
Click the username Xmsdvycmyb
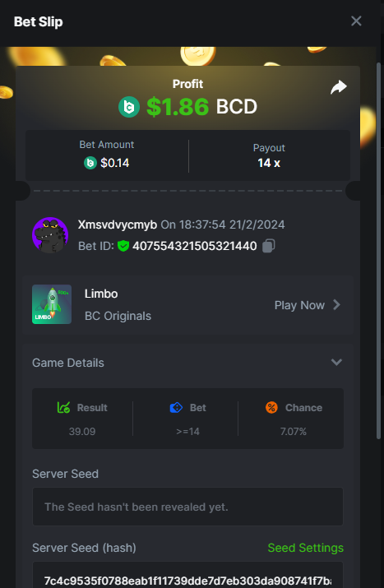[118, 225]
